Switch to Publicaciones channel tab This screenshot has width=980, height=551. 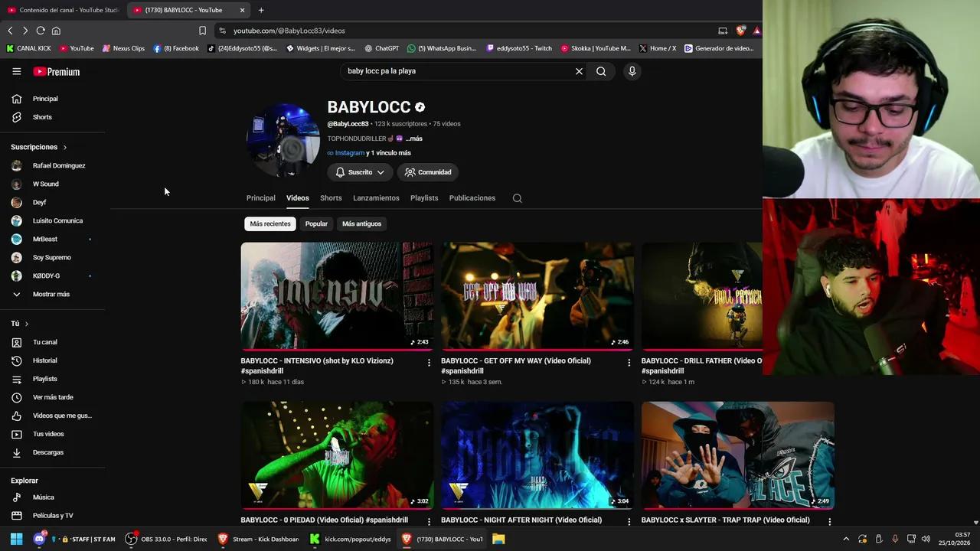(472, 198)
